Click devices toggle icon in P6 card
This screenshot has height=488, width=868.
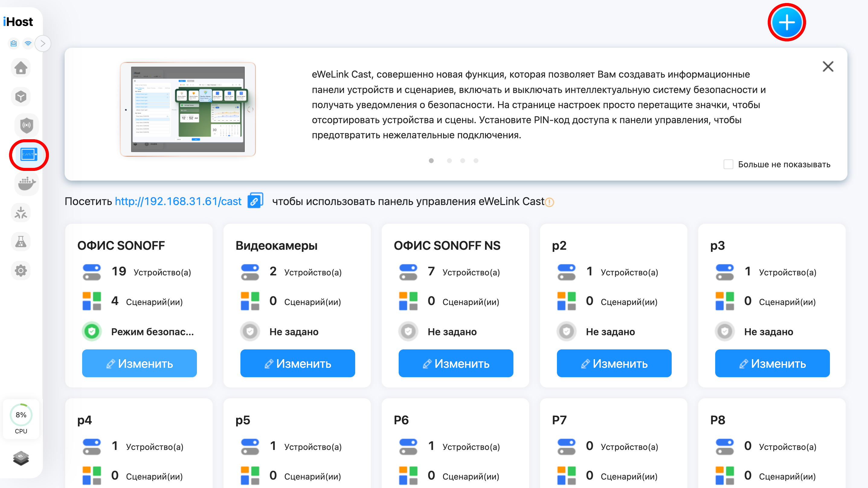[408, 447]
